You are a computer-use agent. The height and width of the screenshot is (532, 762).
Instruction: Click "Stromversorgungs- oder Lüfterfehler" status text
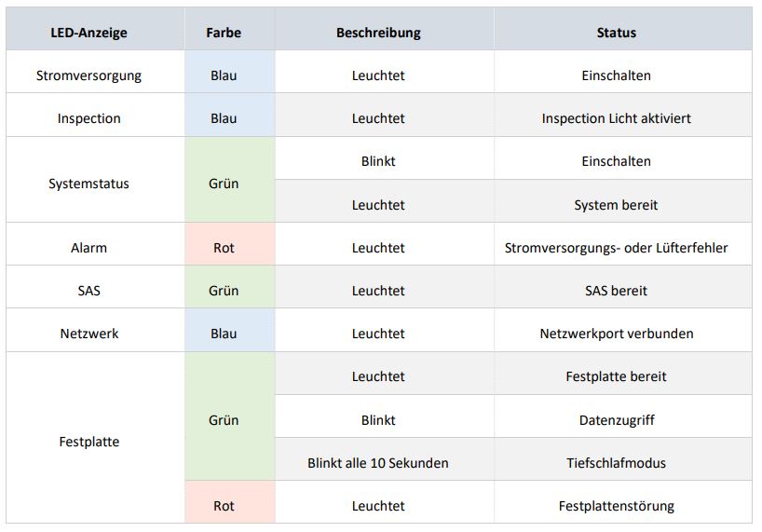(x=616, y=248)
